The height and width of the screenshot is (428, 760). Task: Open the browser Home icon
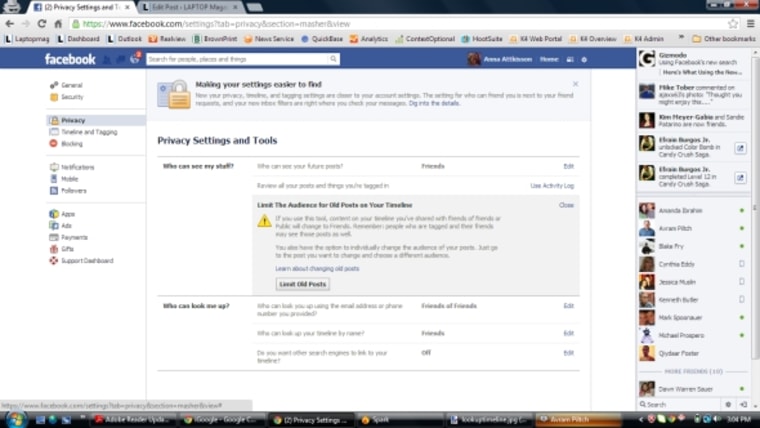point(58,24)
